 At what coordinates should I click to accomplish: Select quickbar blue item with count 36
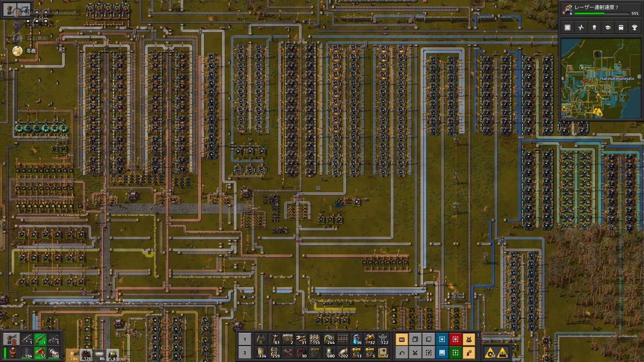(357, 339)
